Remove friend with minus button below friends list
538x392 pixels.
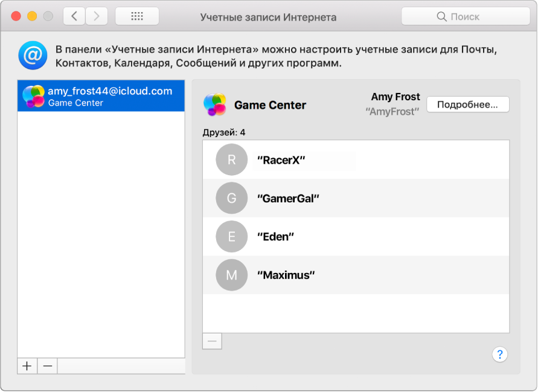pos(212,341)
